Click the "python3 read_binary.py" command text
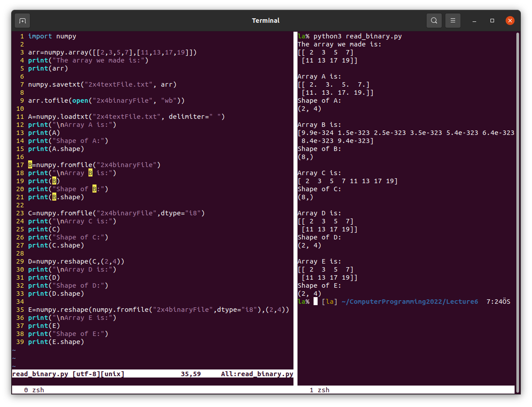The width and height of the screenshot is (532, 407). (357, 36)
